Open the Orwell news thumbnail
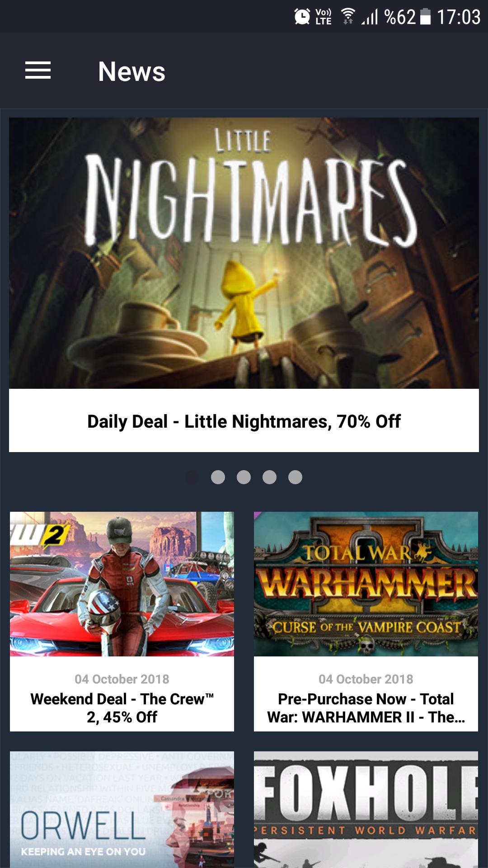 [x=122, y=810]
